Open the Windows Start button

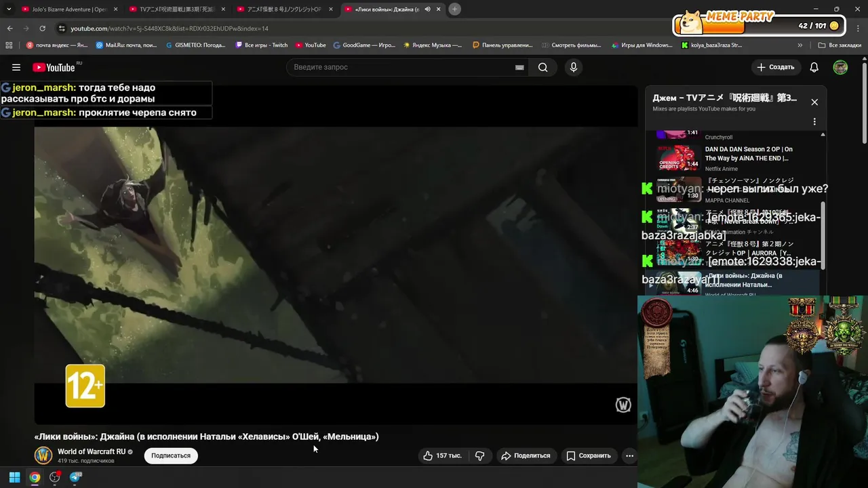tap(14, 477)
